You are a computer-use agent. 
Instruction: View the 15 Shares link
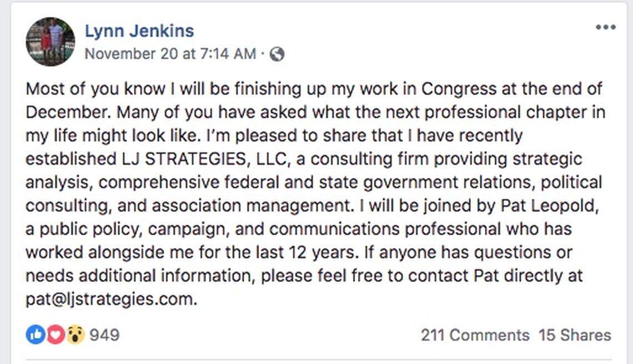coord(575,335)
